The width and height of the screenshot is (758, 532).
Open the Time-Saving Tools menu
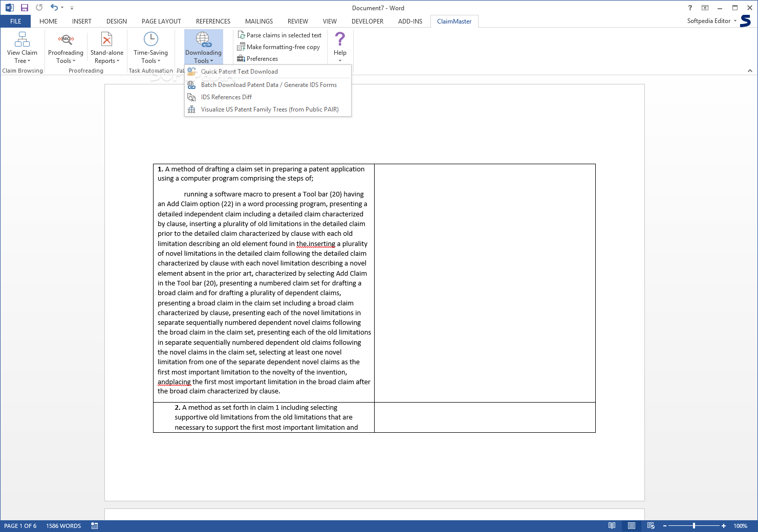[x=150, y=48]
